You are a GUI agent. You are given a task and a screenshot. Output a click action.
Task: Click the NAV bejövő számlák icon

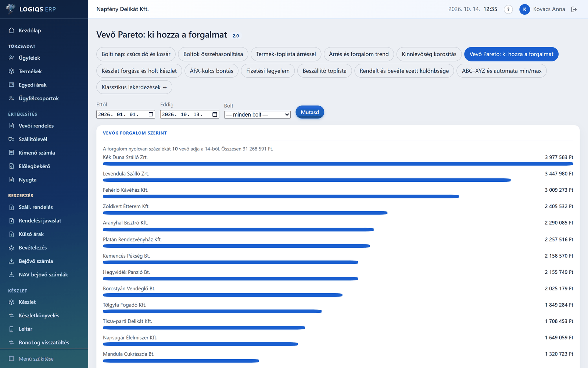pos(11,275)
